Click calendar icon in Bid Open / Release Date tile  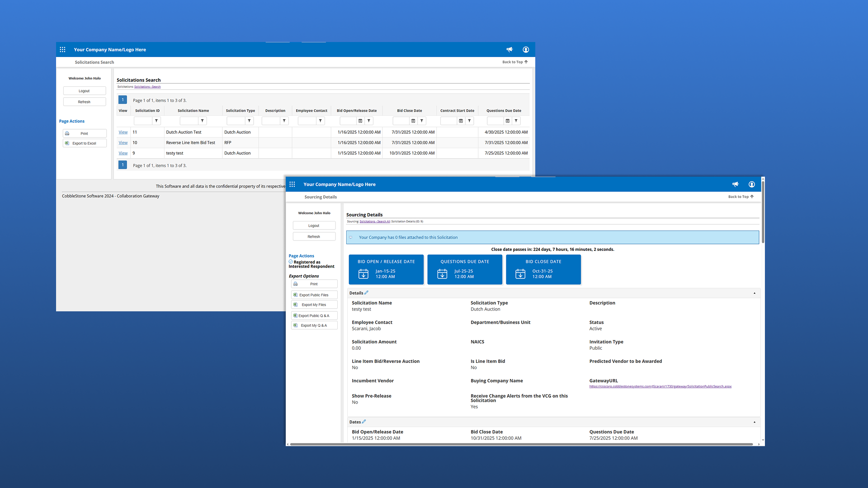click(363, 274)
